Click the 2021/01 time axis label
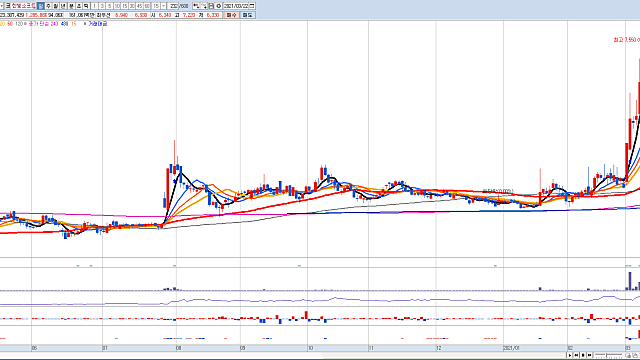The image size is (640, 360). [511, 348]
